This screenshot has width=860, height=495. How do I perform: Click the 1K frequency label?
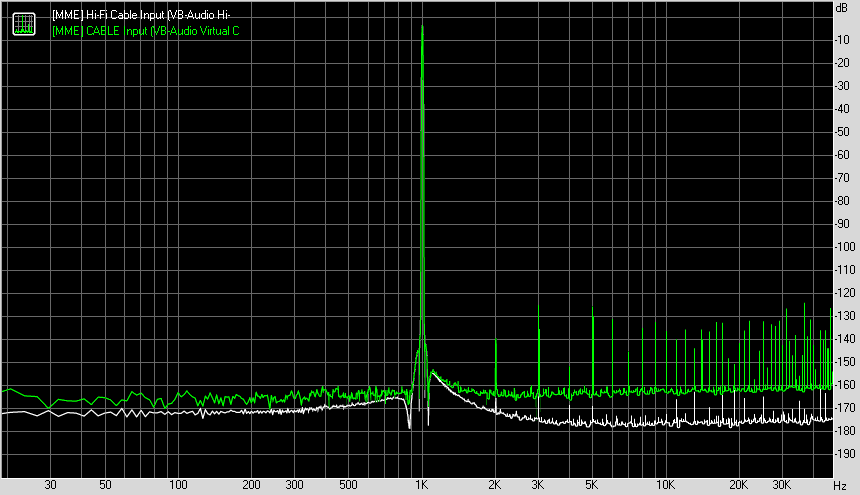(421, 485)
